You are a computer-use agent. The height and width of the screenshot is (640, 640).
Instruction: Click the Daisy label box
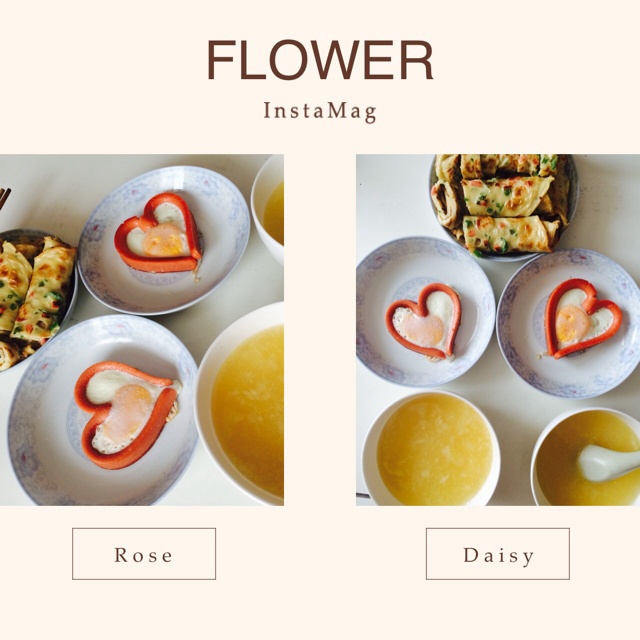click(498, 553)
